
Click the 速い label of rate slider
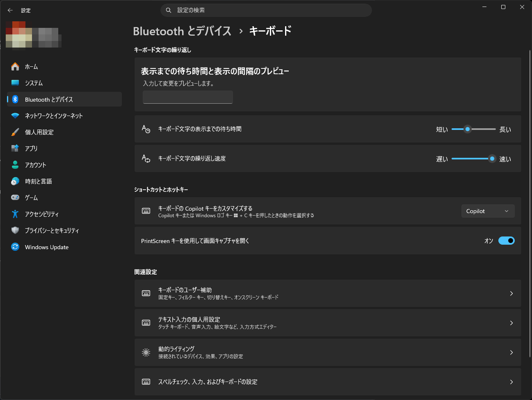pyautogui.click(x=505, y=159)
